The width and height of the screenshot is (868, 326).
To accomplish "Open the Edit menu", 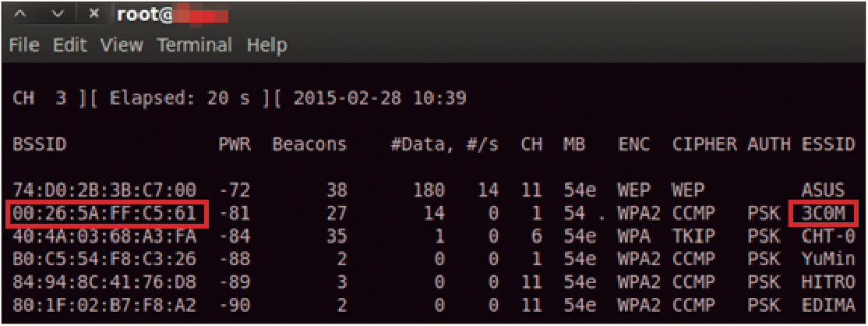I will click(70, 45).
